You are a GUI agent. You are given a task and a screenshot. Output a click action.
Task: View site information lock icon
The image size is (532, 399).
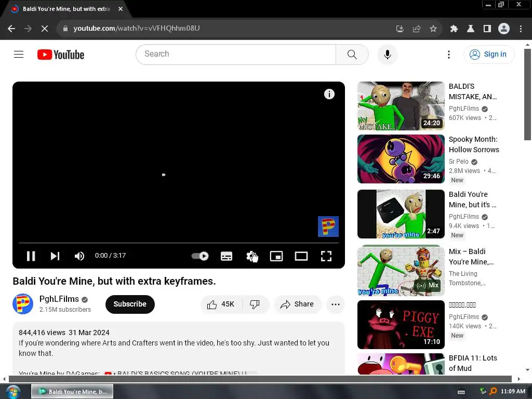[65, 29]
